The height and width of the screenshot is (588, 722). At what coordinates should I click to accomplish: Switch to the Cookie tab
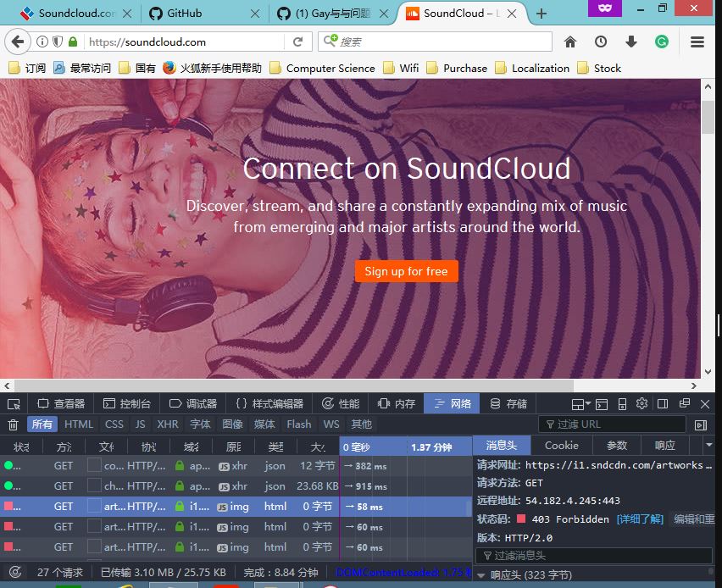click(562, 445)
